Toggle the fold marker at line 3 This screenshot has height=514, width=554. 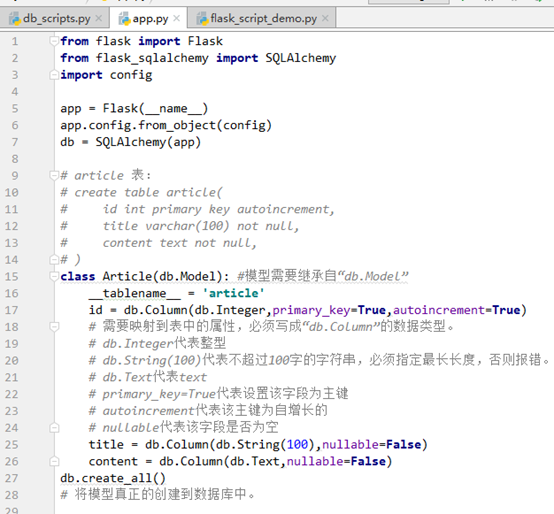54,75
